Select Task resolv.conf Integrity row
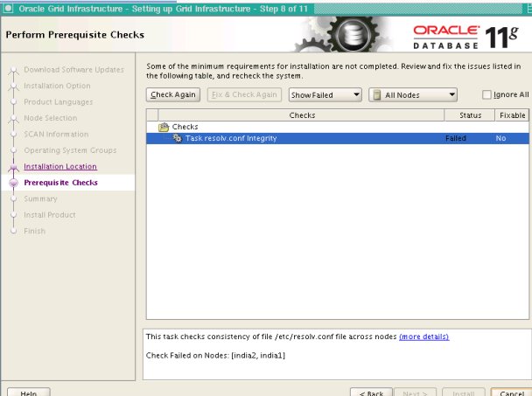Viewport: 532px width, 396px height. pos(338,138)
